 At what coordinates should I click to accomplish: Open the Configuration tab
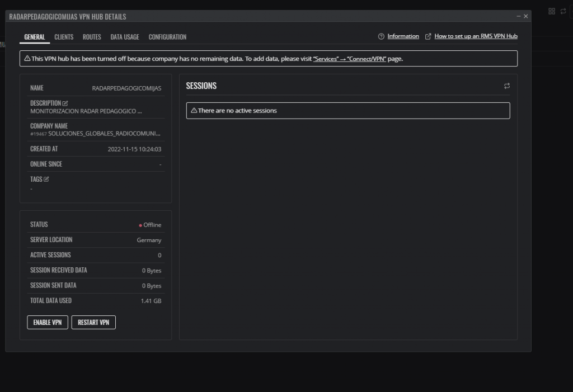[167, 37]
